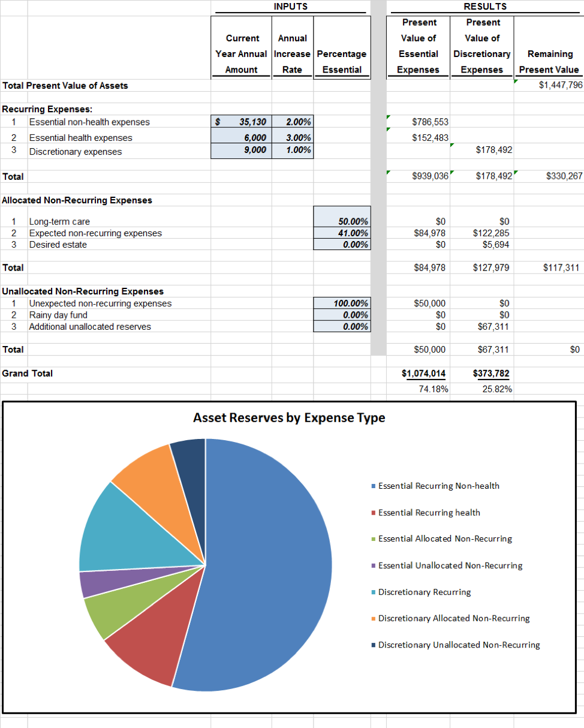
Task: Click the Essential non-health amount cell 35,130
Action: pyautogui.click(x=242, y=122)
